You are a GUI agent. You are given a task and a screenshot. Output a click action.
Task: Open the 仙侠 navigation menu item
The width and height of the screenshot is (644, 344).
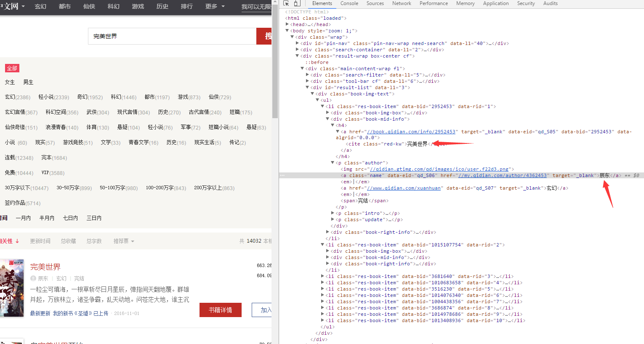point(89,7)
